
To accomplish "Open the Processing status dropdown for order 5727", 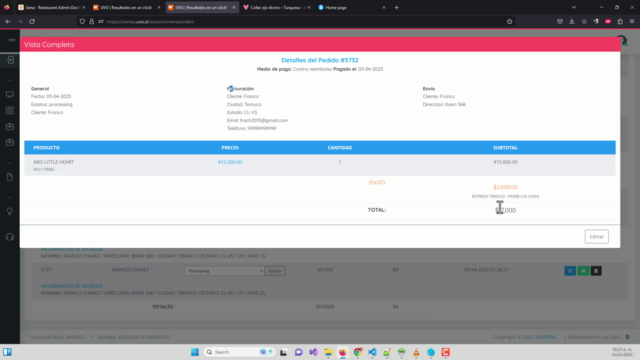I will click(x=224, y=271).
